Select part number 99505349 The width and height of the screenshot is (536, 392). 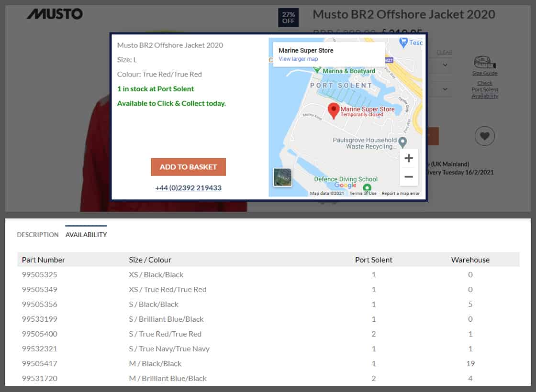point(40,290)
